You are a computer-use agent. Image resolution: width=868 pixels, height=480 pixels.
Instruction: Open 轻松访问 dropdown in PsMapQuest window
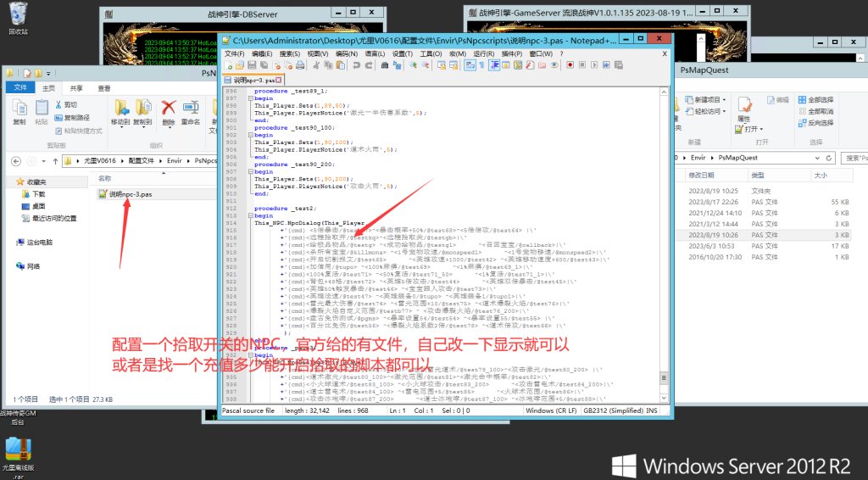tap(706, 111)
